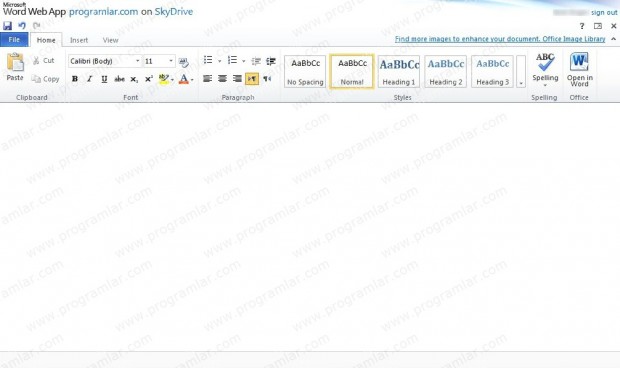Click the Redo icon

coord(36,26)
